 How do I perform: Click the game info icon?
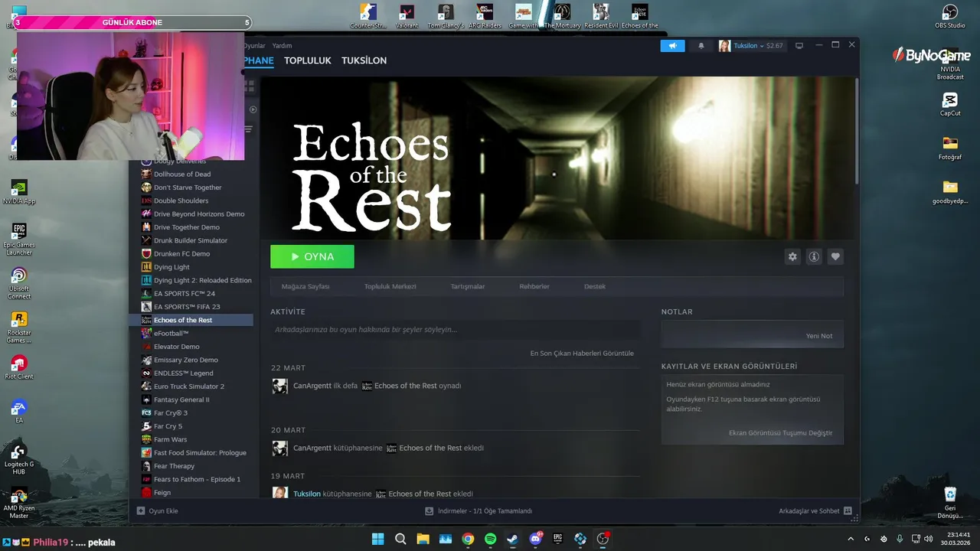[x=814, y=257]
